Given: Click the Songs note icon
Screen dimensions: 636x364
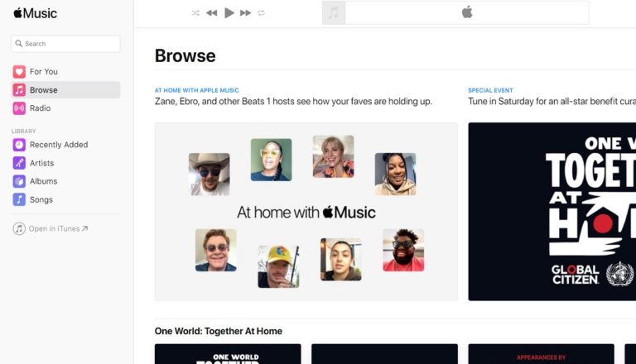Looking at the screenshot, I should [x=19, y=199].
